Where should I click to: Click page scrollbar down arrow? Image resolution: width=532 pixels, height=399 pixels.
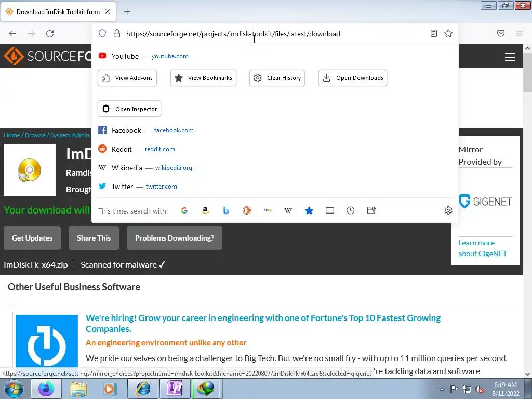click(x=527, y=374)
